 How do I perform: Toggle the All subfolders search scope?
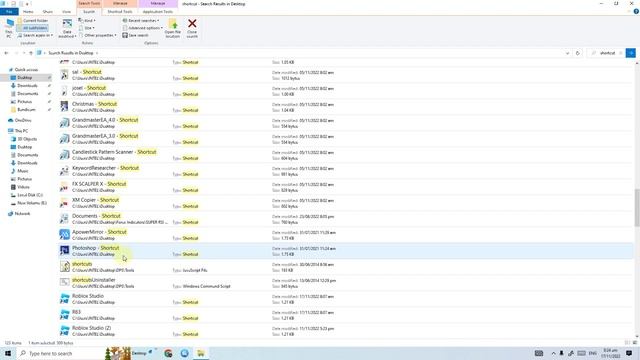point(32,28)
